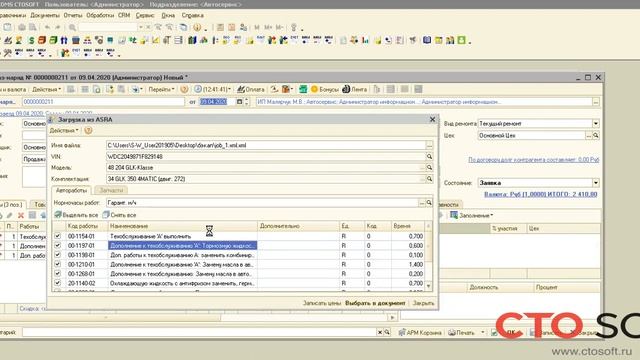Click the undo arrow in main toolbar
The height and width of the screenshot is (360, 640).
(x=47, y=27)
